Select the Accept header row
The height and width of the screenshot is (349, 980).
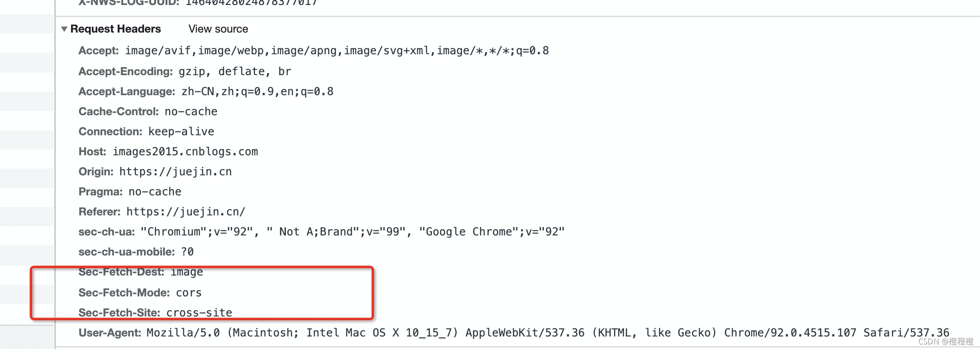(314, 51)
